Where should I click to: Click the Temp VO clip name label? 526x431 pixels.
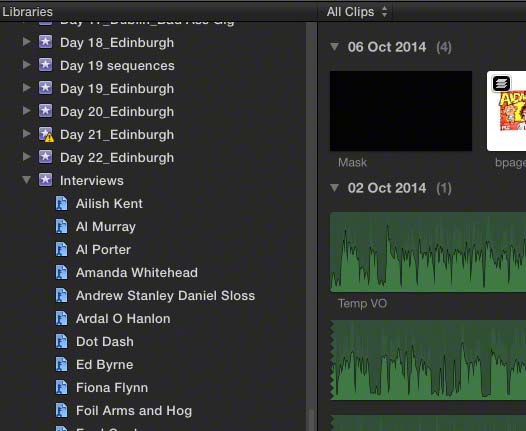pos(363,304)
